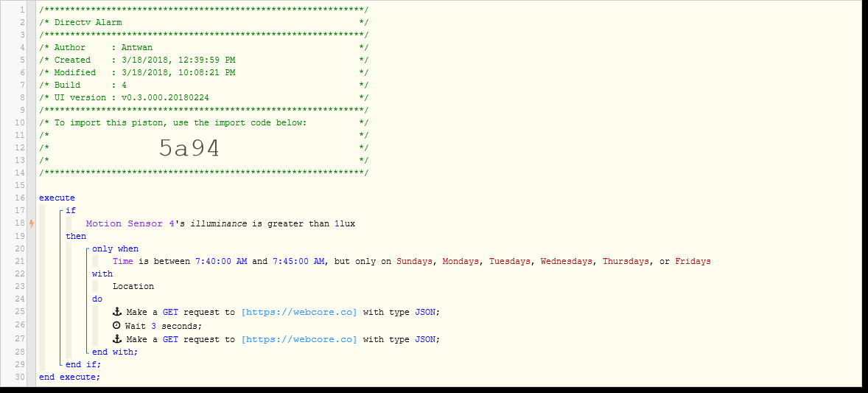The width and height of the screenshot is (868, 393).
Task: Click Mondays in the day restriction
Action: pos(461,261)
